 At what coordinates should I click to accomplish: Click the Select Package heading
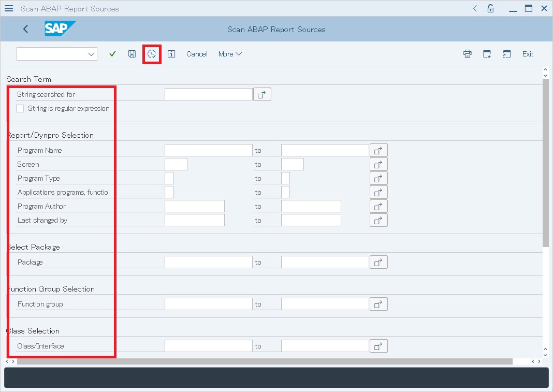click(x=34, y=247)
